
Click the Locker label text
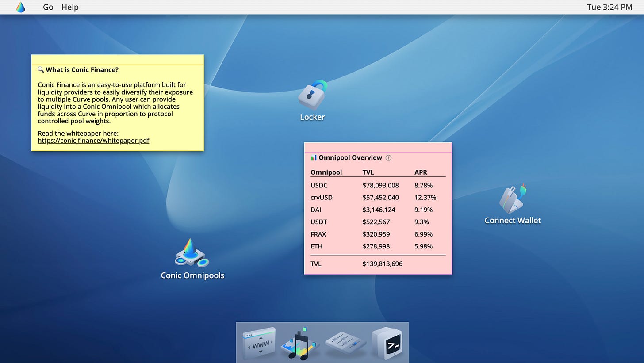pos(312,117)
